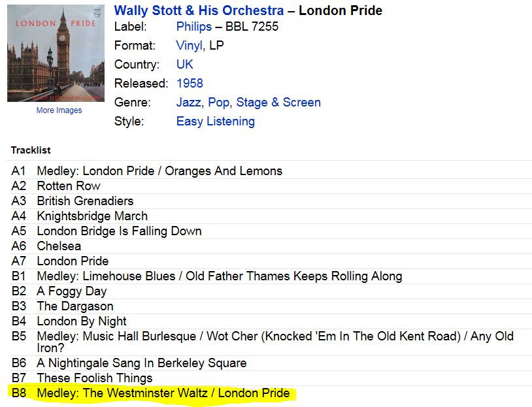Select The Dargason track title

(75, 306)
